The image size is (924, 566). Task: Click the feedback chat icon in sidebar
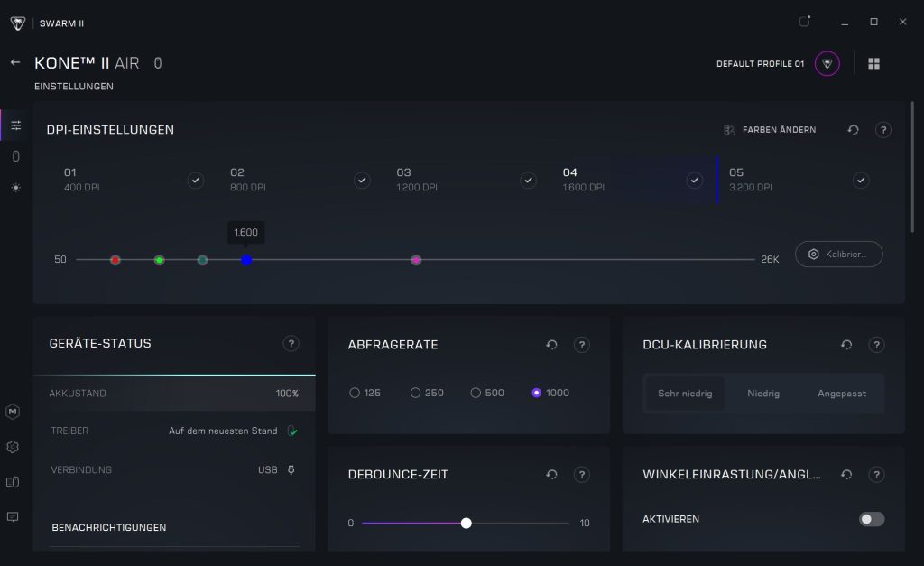click(x=13, y=517)
